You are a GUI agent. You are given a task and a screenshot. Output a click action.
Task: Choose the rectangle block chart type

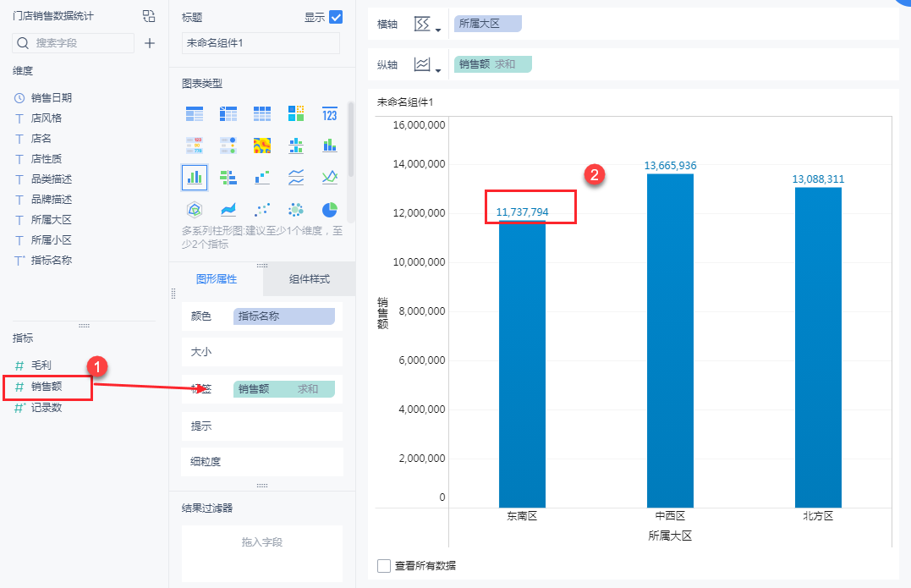click(296, 114)
